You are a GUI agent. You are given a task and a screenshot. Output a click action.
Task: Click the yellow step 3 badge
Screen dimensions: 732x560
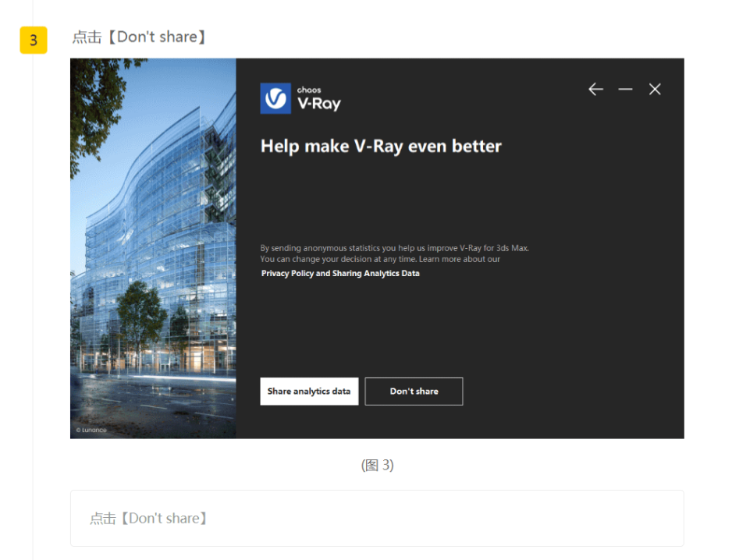[33, 41]
